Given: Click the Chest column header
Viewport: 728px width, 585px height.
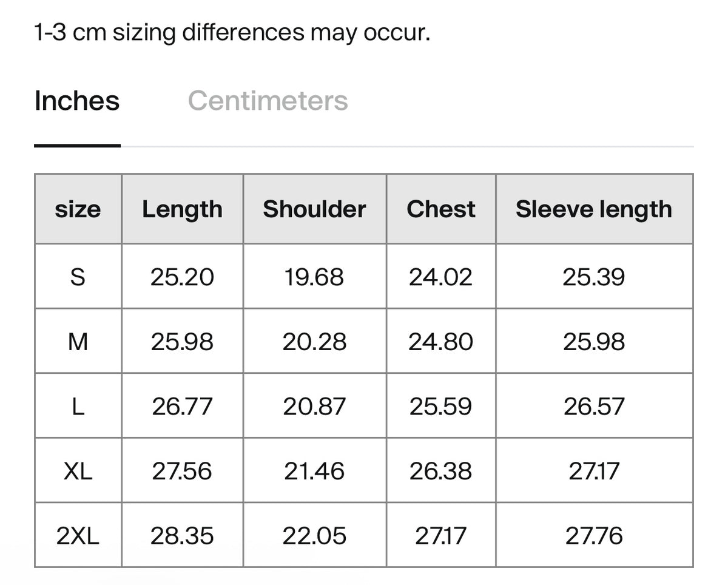Looking at the screenshot, I should [441, 209].
